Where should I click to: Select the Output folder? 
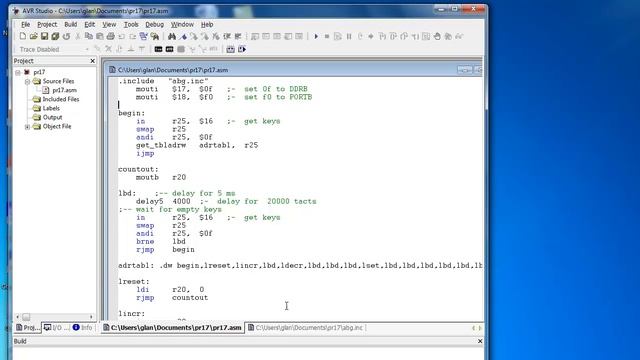tap(52, 117)
